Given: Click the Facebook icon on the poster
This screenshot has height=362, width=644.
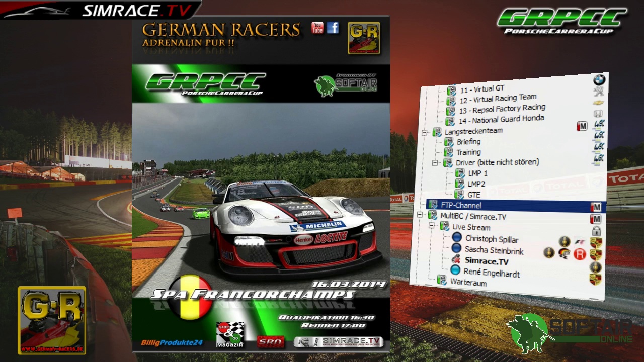Looking at the screenshot, I should click(333, 28).
